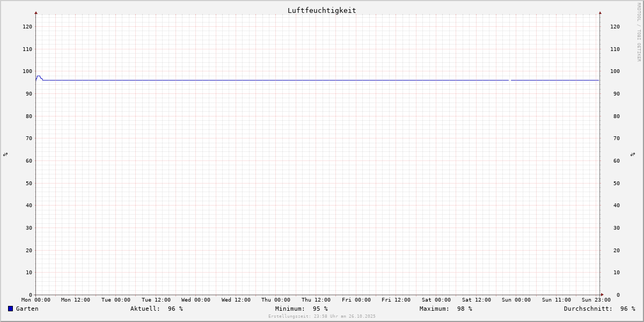The width and height of the screenshot is (644, 322).
Task: Click the 50 label on right y-axis
Action: click(x=615, y=183)
